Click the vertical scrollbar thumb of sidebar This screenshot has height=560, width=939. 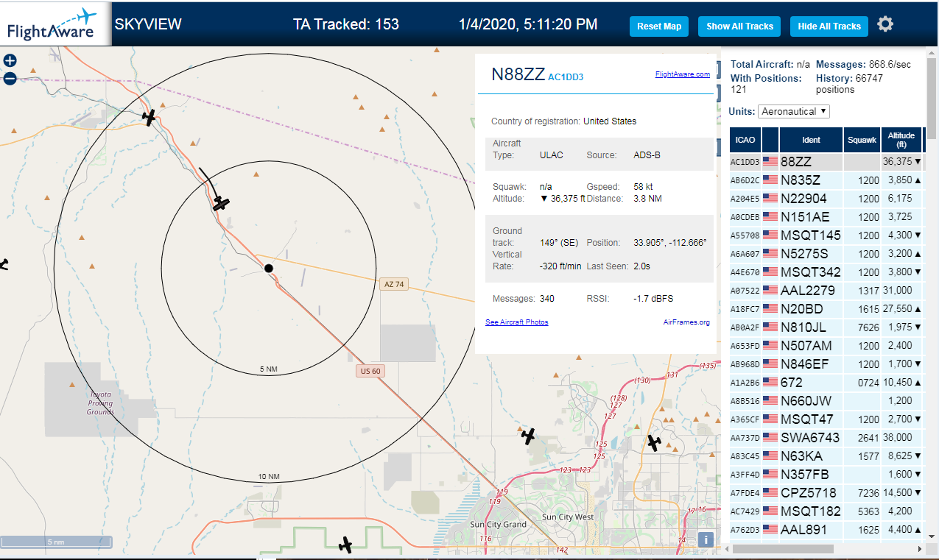(x=932, y=99)
